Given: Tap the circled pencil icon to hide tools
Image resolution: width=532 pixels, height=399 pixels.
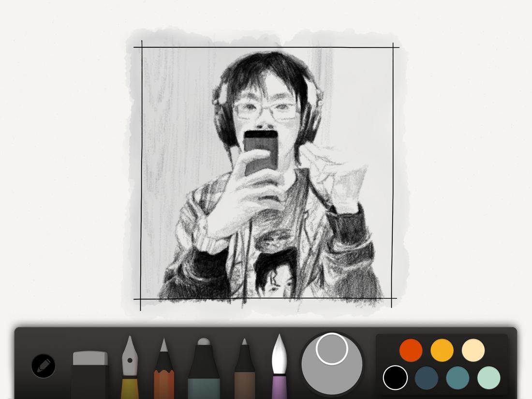Looking at the screenshot, I should tap(43, 366).
